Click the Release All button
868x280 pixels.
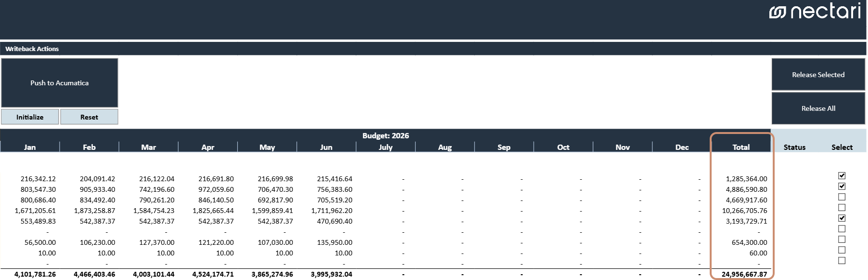[818, 108]
